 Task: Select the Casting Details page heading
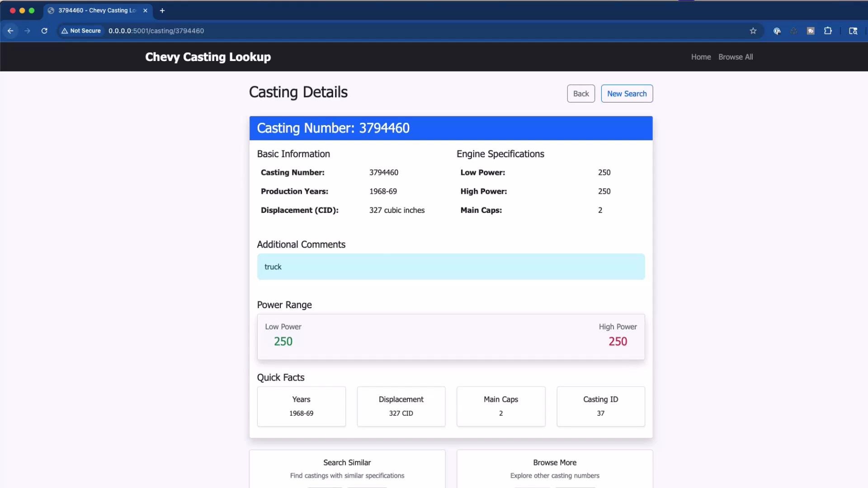[298, 92]
